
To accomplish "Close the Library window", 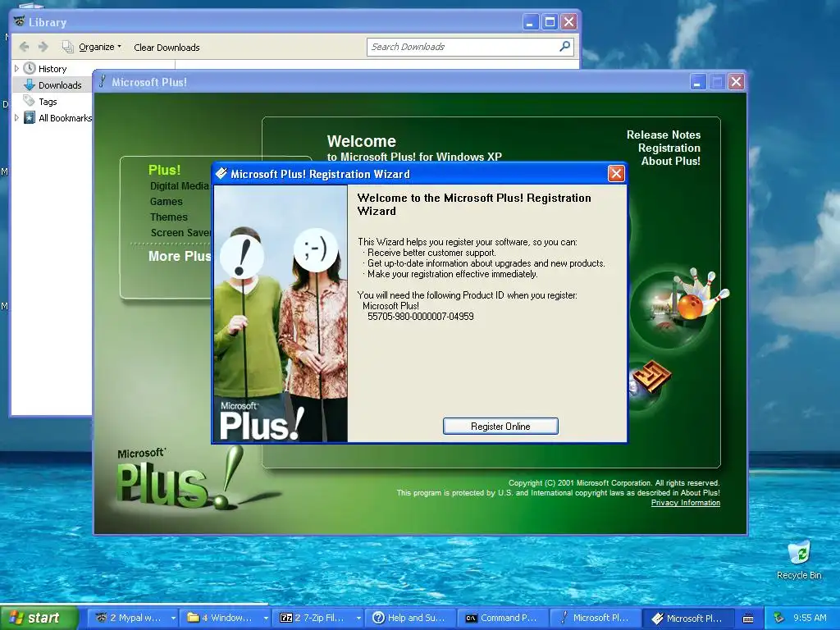I will tap(568, 22).
